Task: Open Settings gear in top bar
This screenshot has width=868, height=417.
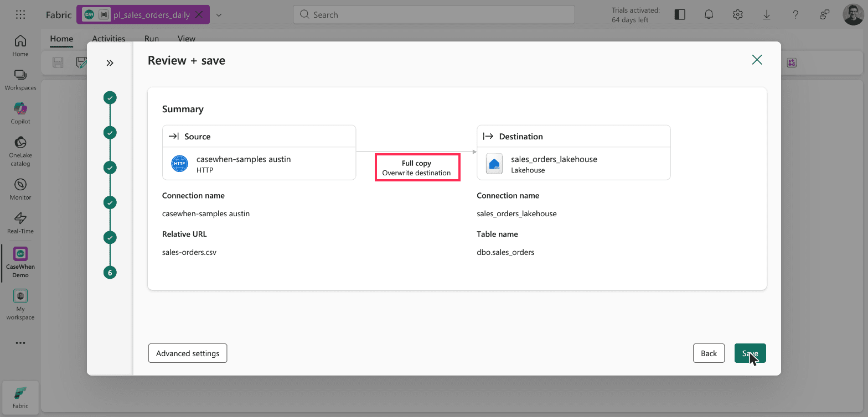Action: point(737,15)
